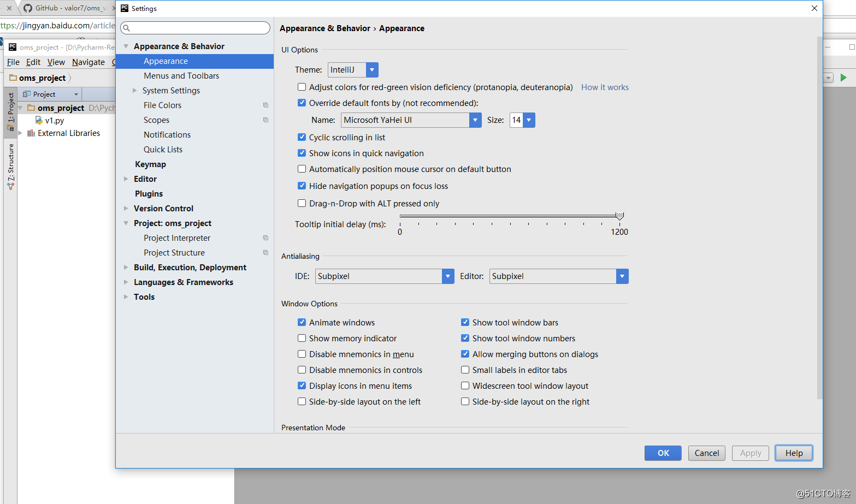Open the Theme dropdown
Image resolution: width=856 pixels, height=504 pixels.
click(x=372, y=70)
